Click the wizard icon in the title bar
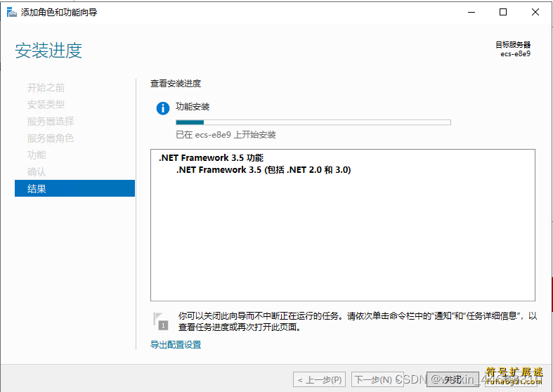 (11, 12)
